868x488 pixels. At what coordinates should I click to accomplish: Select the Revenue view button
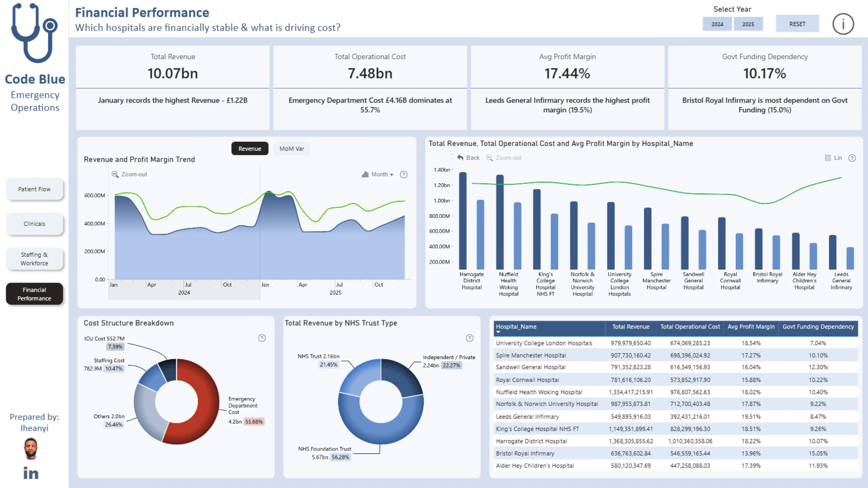(x=250, y=149)
